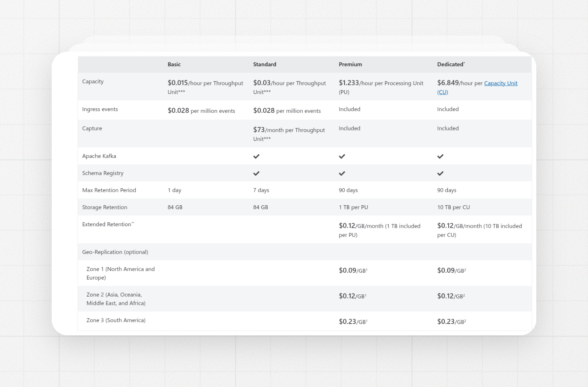Click the 1 TB per PU value
This screenshot has height=387, width=588.
click(x=353, y=207)
